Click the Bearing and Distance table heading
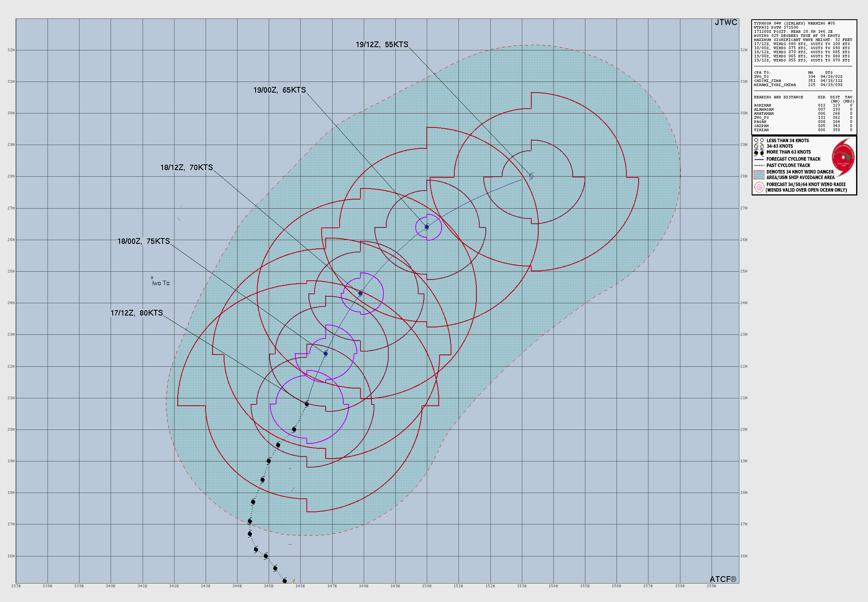 click(778, 97)
